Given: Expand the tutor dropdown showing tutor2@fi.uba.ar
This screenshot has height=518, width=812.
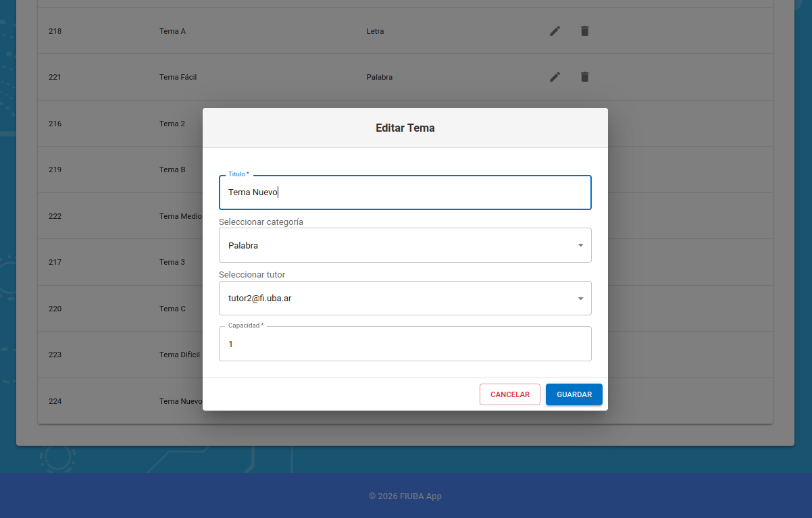Looking at the screenshot, I should 405,298.
